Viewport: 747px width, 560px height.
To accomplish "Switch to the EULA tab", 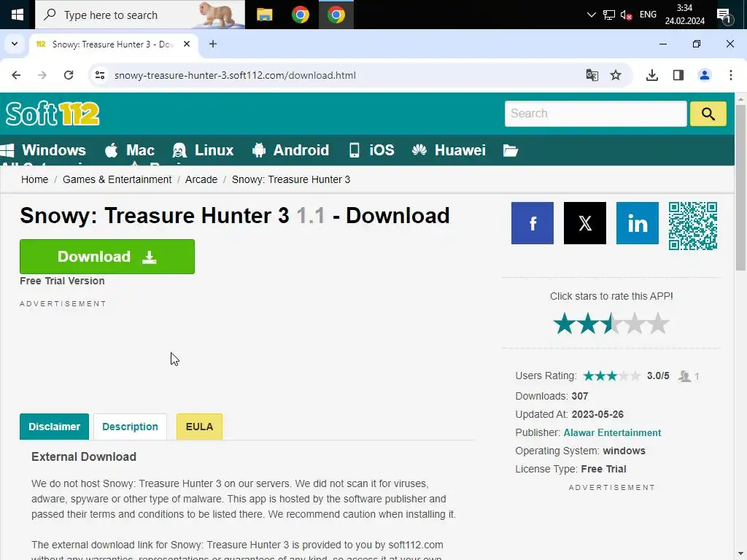I will click(199, 427).
